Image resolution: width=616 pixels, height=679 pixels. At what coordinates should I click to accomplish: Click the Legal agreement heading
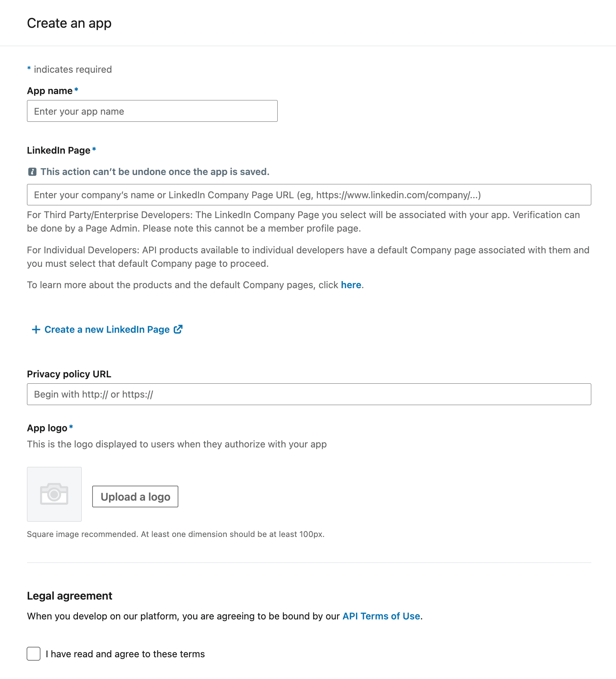point(69,595)
